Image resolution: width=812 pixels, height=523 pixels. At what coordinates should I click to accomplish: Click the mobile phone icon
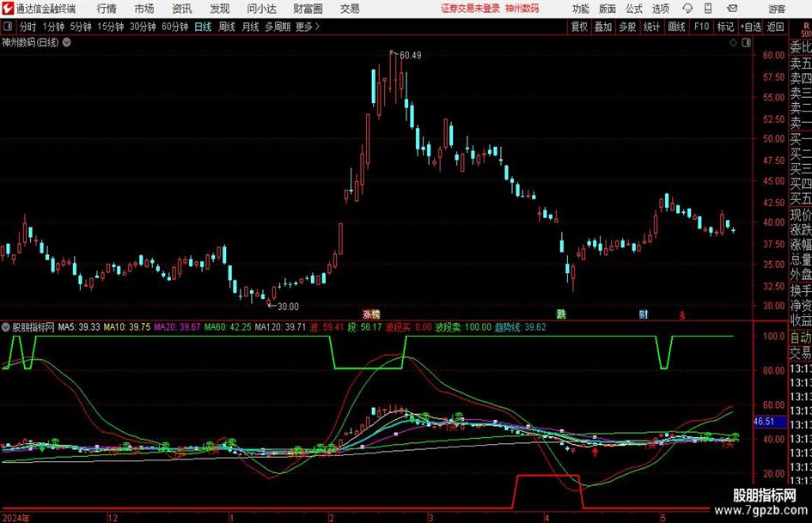click(708, 9)
